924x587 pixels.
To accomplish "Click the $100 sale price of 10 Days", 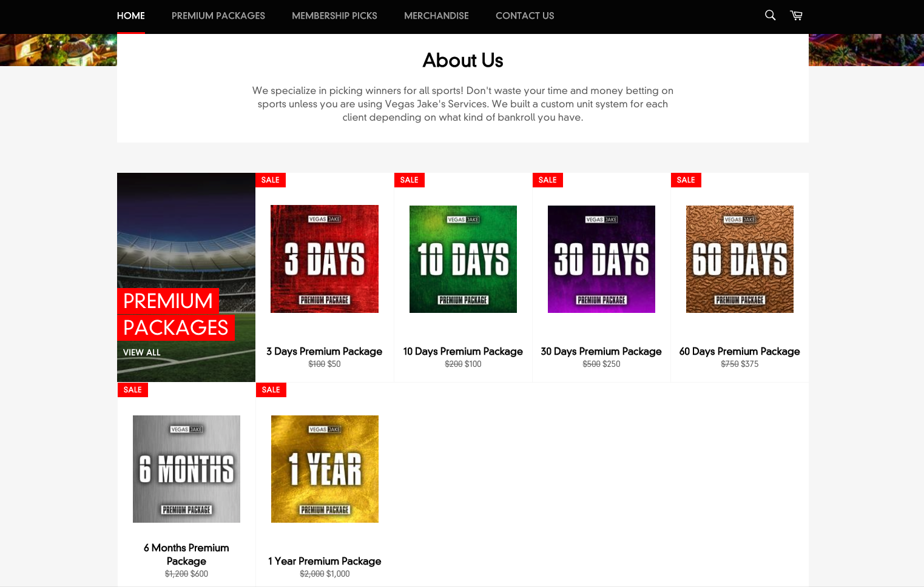I will pos(473,364).
